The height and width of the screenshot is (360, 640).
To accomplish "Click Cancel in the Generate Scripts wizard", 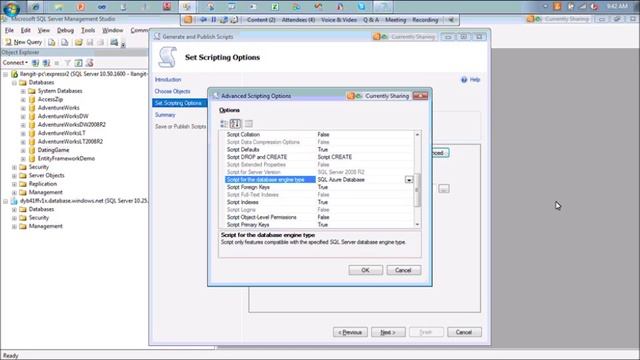I will coord(464,332).
